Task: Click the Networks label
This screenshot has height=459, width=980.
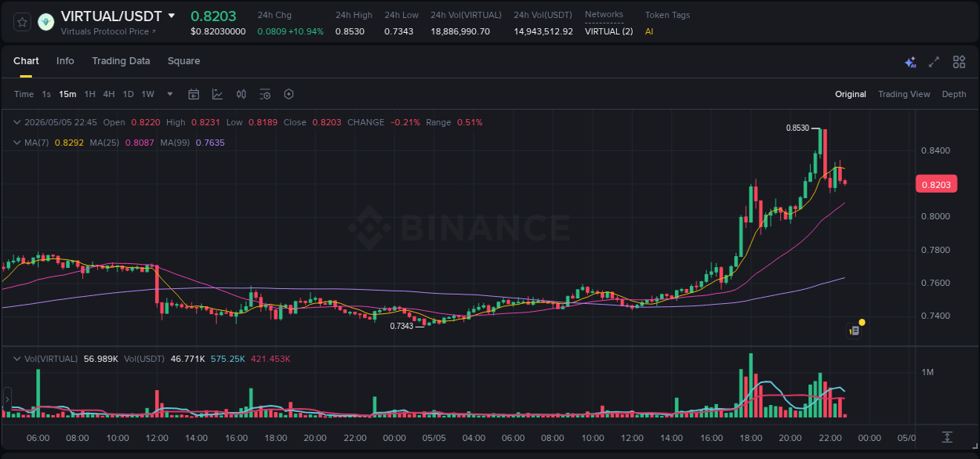Action: coord(604,15)
